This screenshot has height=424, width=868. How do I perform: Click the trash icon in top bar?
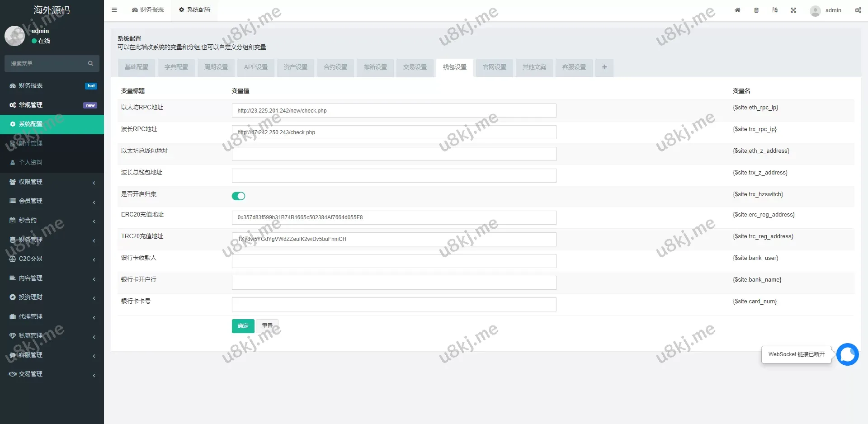756,10
